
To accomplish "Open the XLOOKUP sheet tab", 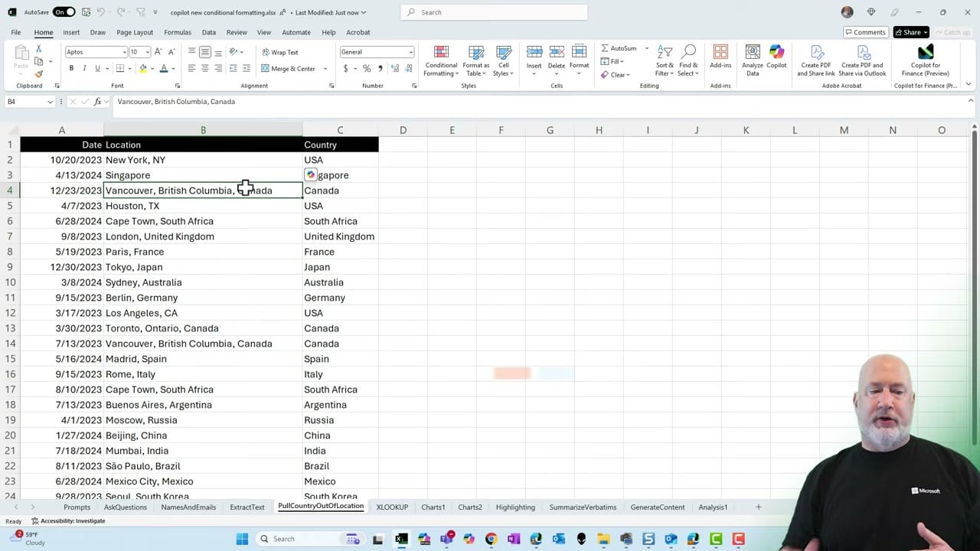I will [x=392, y=507].
